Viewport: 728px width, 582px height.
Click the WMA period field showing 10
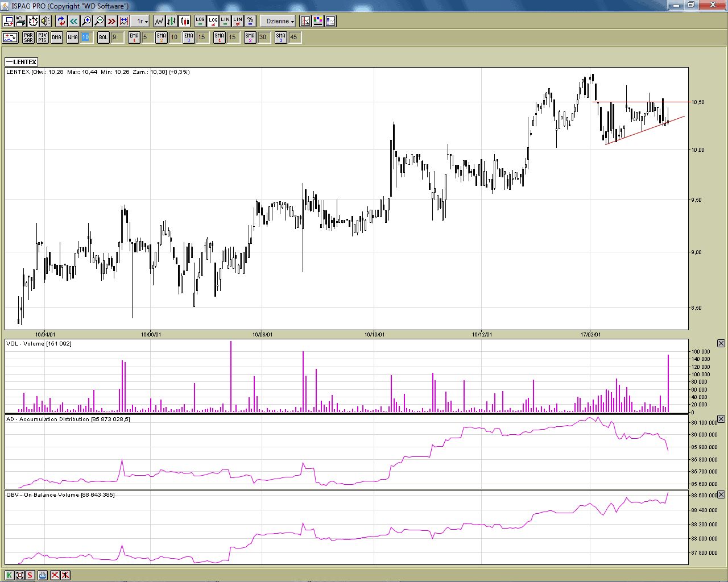pos(85,38)
